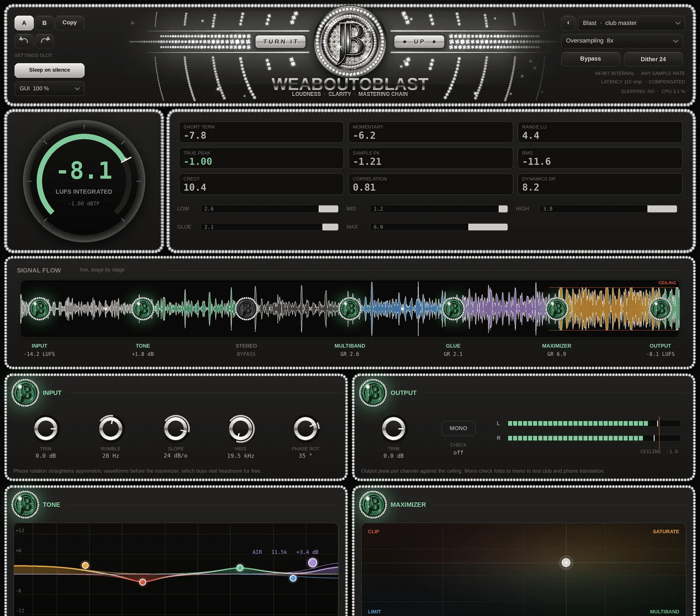Toggle the Bypass button
The height and width of the screenshot is (616, 700).
pos(590,58)
